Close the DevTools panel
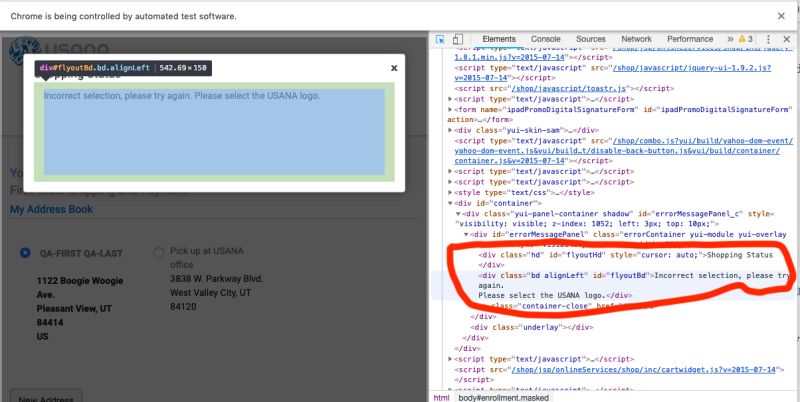 click(x=786, y=39)
